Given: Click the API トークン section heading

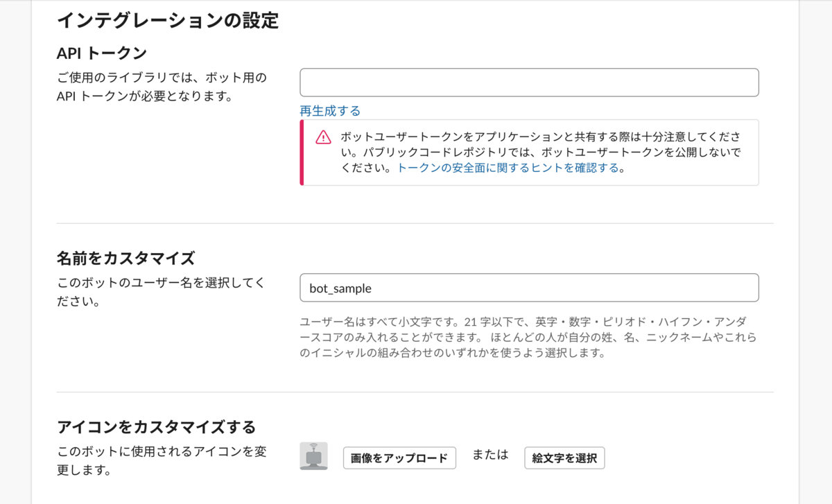Looking at the screenshot, I should tap(102, 53).
